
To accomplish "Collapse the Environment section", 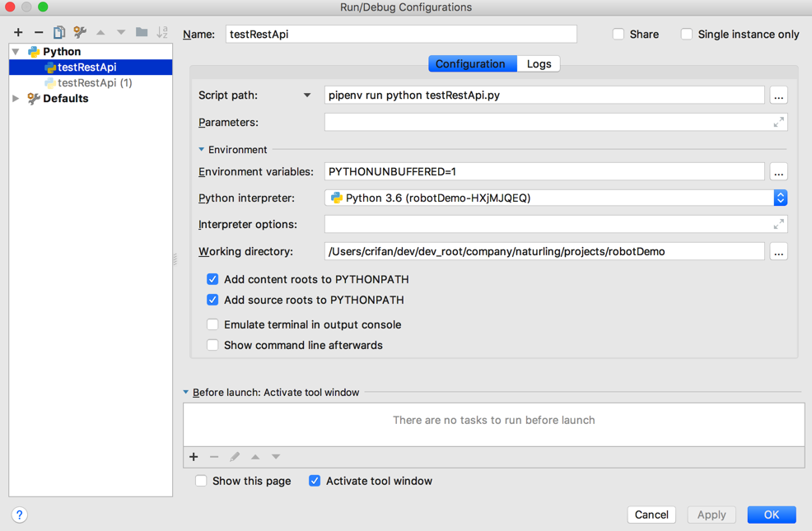I will click(201, 150).
